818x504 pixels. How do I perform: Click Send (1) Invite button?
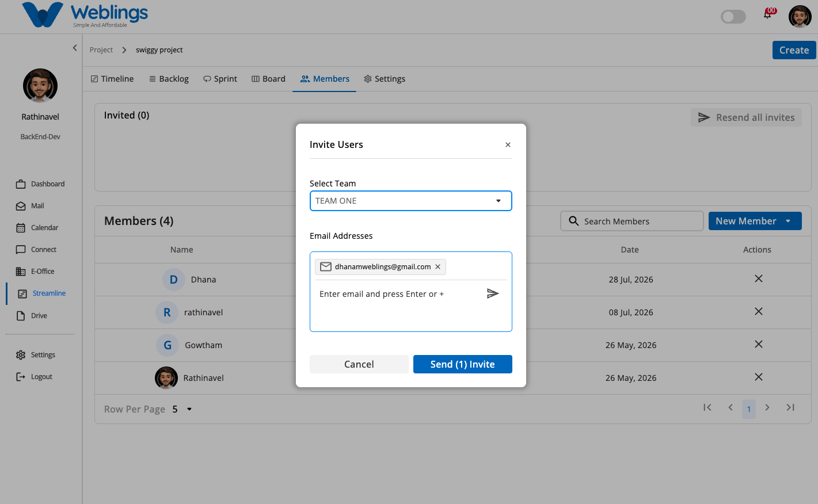click(x=463, y=364)
